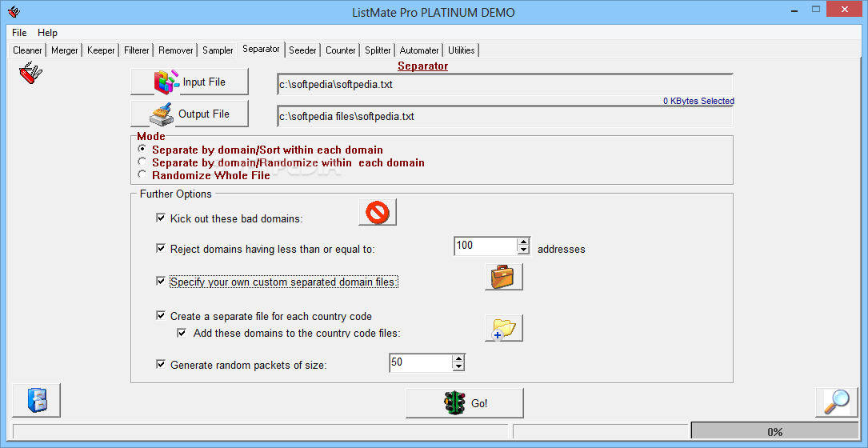The image size is (868, 448).
Task: Decrease the addresses threshold with down arrow
Action: click(x=524, y=250)
